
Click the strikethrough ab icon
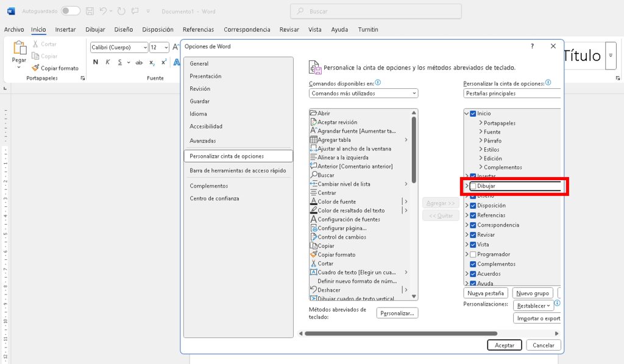click(139, 62)
